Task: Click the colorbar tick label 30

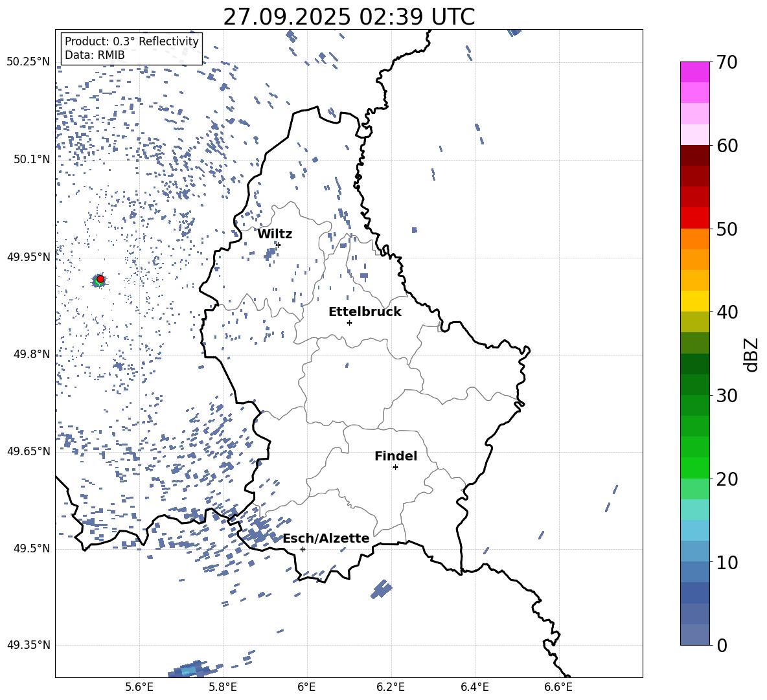Action: 727,396
